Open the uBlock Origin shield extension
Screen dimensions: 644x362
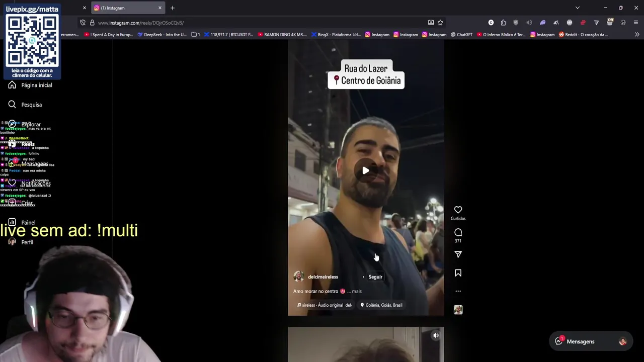[516, 23]
